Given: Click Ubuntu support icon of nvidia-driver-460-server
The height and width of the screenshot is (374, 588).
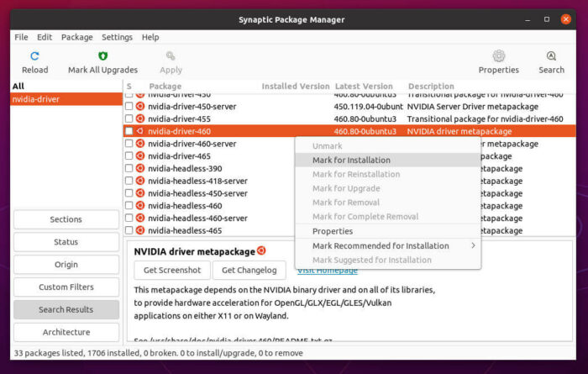Looking at the screenshot, I should (x=140, y=144).
